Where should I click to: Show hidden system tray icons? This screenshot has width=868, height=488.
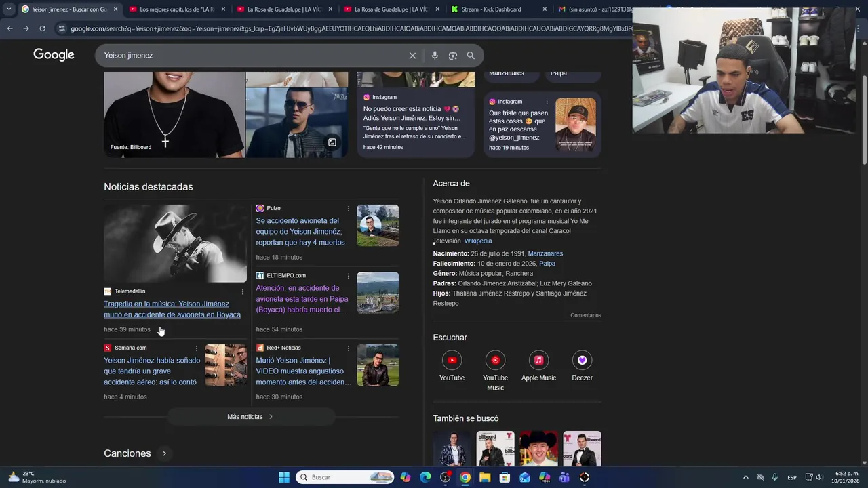[x=746, y=477]
